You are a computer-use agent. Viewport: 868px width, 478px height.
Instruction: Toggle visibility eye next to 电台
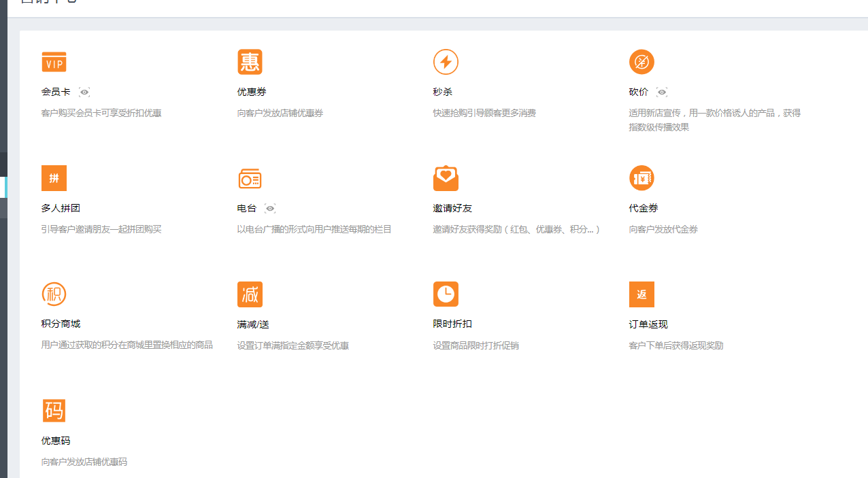click(x=269, y=209)
